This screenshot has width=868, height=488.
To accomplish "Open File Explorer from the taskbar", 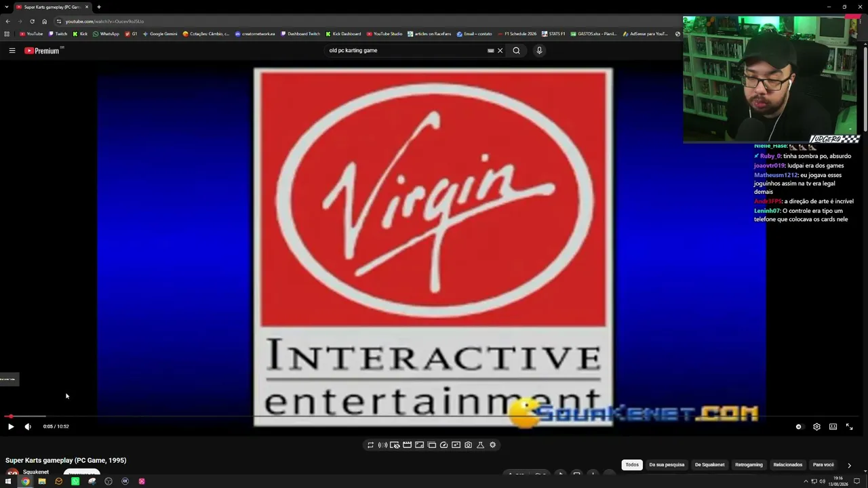I will click(42, 481).
